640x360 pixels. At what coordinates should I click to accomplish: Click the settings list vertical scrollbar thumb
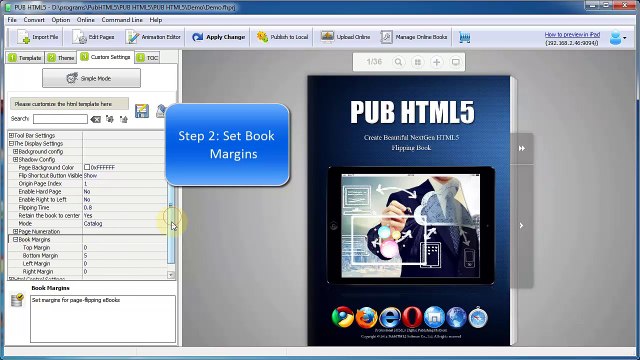[x=171, y=224]
